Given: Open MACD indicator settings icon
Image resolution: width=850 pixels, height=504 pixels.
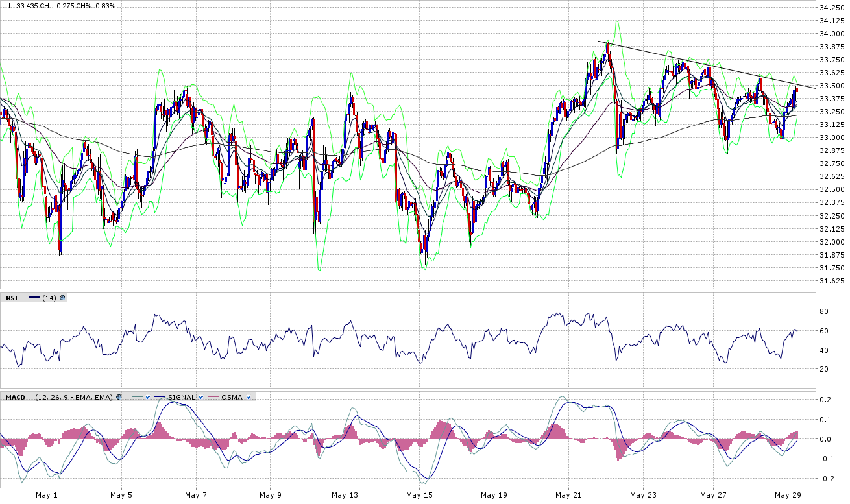Looking at the screenshot, I should [119, 397].
